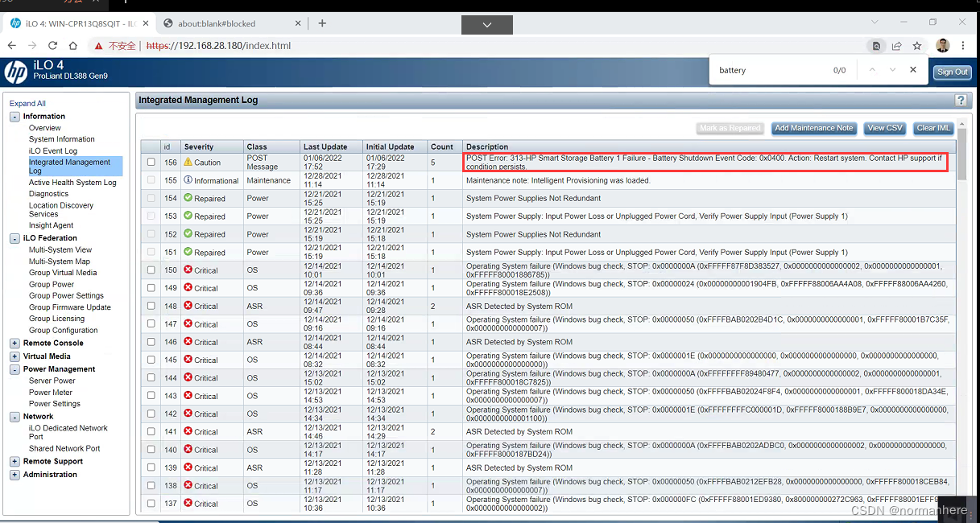Click Expand All link

pyautogui.click(x=27, y=104)
